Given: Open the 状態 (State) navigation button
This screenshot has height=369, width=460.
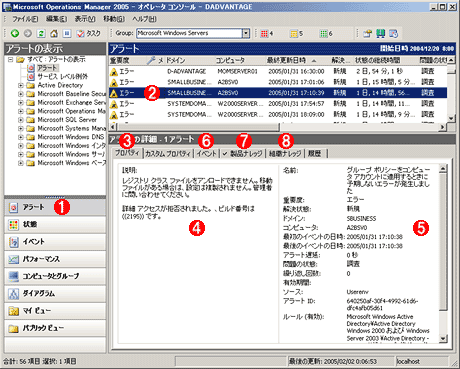Looking at the screenshot, I should (55, 225).
